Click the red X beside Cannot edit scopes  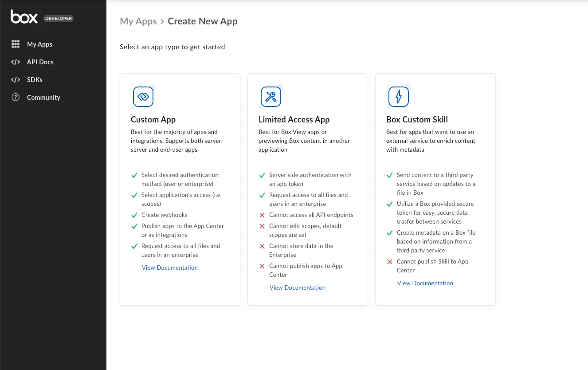tap(262, 226)
